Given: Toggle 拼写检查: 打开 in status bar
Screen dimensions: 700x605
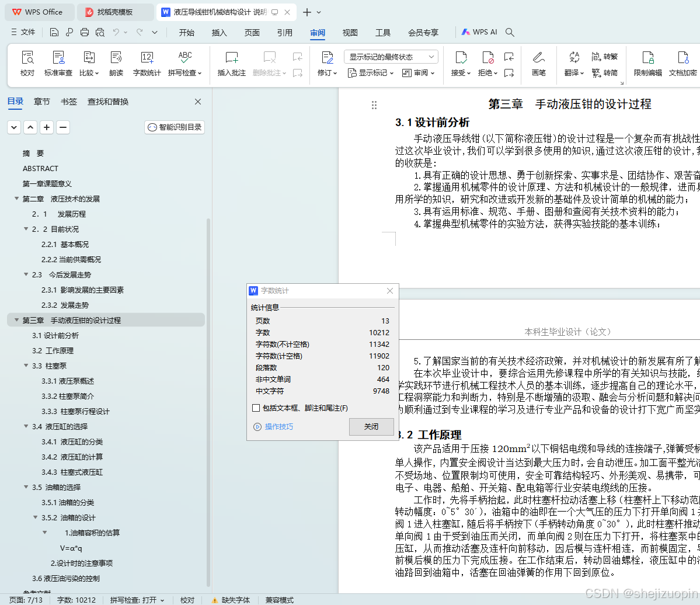Looking at the screenshot, I should 137,600.
